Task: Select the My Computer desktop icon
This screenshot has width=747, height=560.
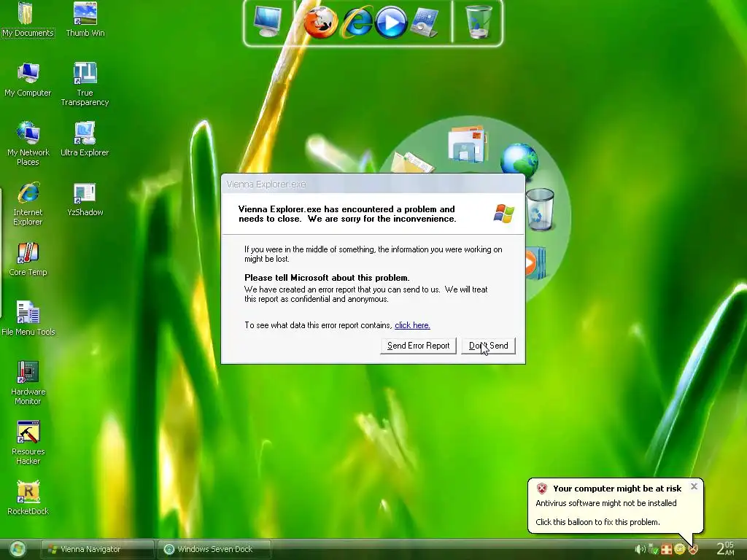Action: click(x=28, y=79)
